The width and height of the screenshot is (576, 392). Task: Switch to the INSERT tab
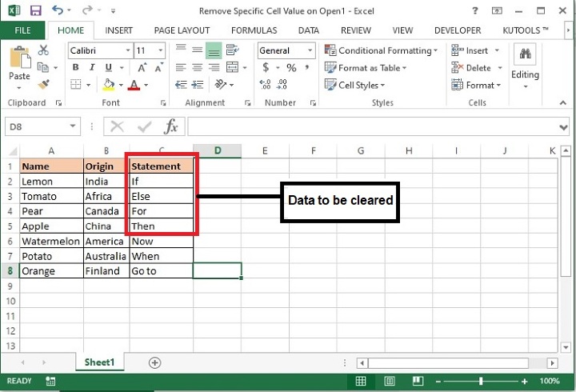[118, 30]
